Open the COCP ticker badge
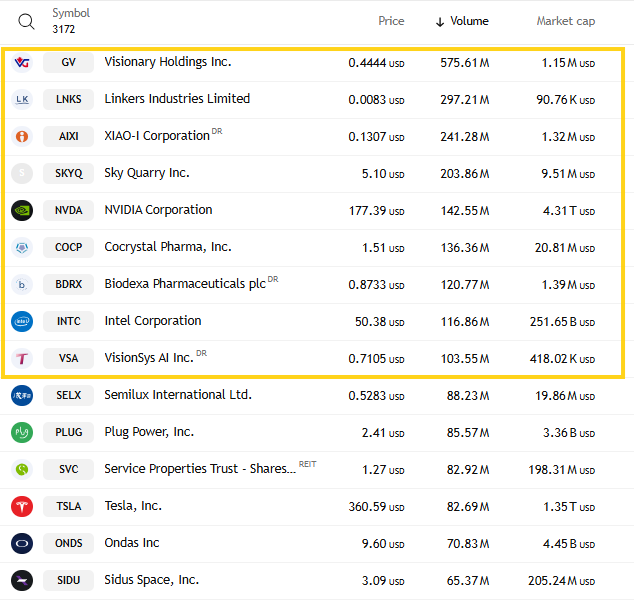The height and width of the screenshot is (606, 634). (x=68, y=247)
